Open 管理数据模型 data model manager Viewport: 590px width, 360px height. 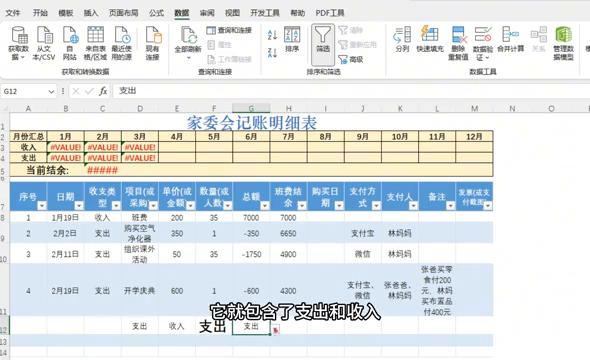563,43
